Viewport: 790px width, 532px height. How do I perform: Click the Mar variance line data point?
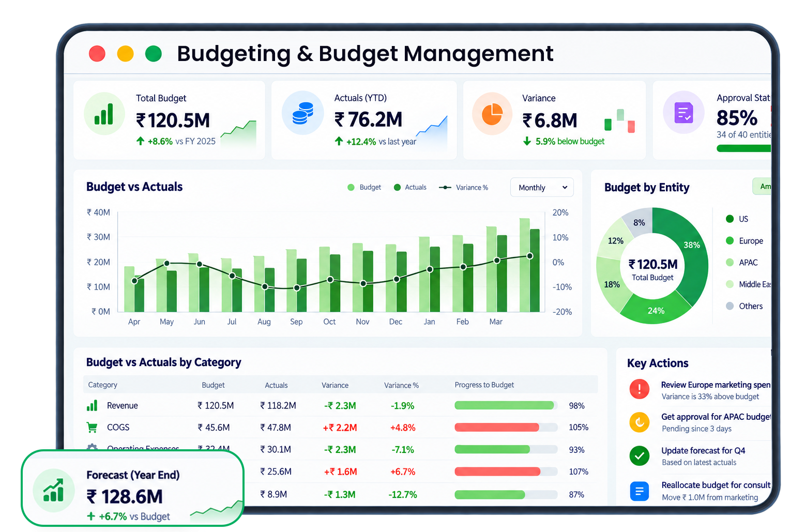[497, 261]
